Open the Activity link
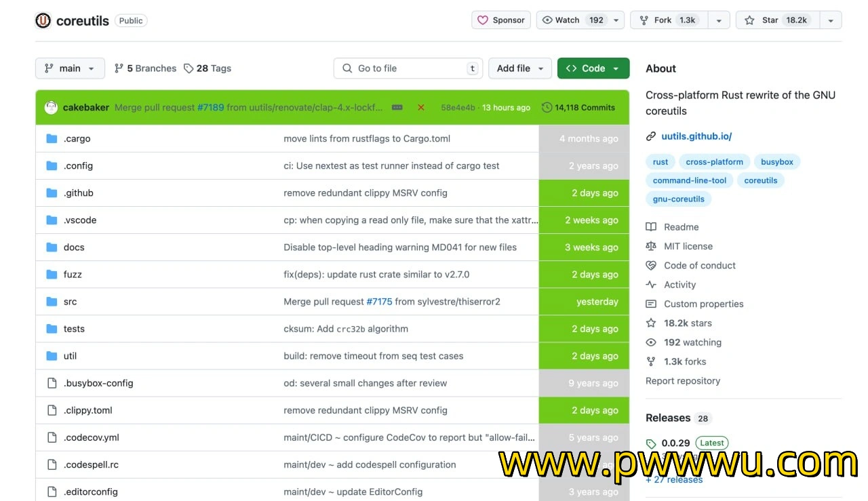This screenshot has height=501, width=868. pos(680,285)
